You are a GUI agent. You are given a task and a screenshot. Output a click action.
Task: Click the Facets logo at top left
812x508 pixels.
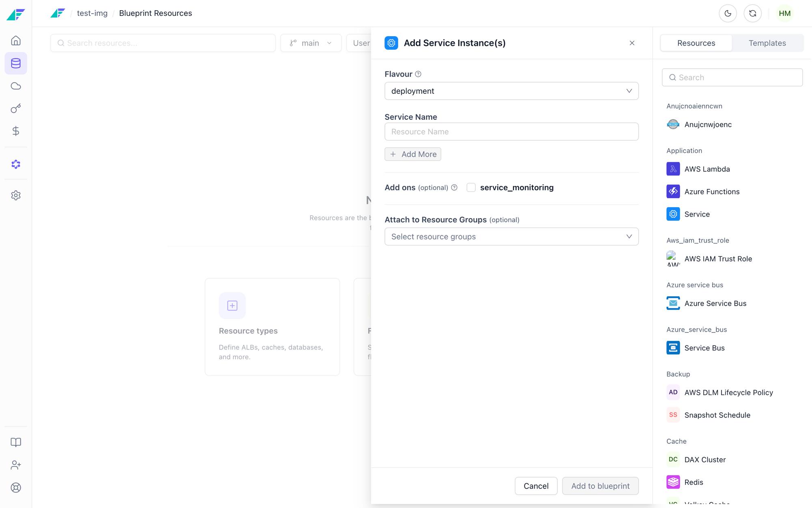(x=16, y=14)
